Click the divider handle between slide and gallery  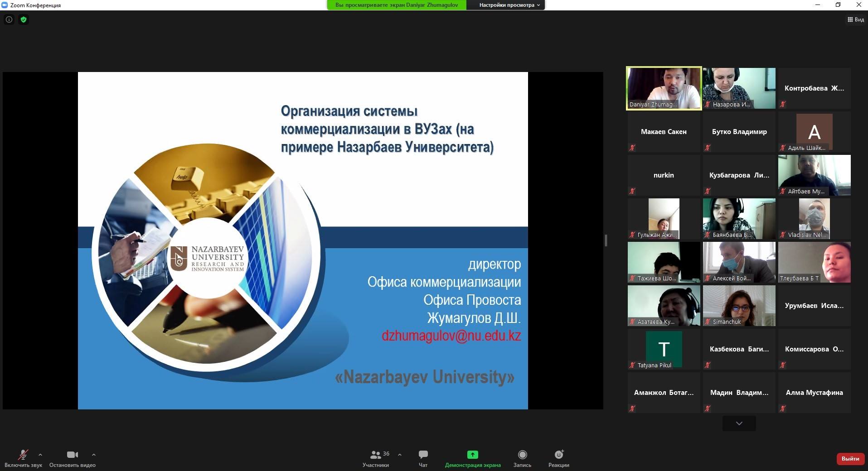pos(606,240)
